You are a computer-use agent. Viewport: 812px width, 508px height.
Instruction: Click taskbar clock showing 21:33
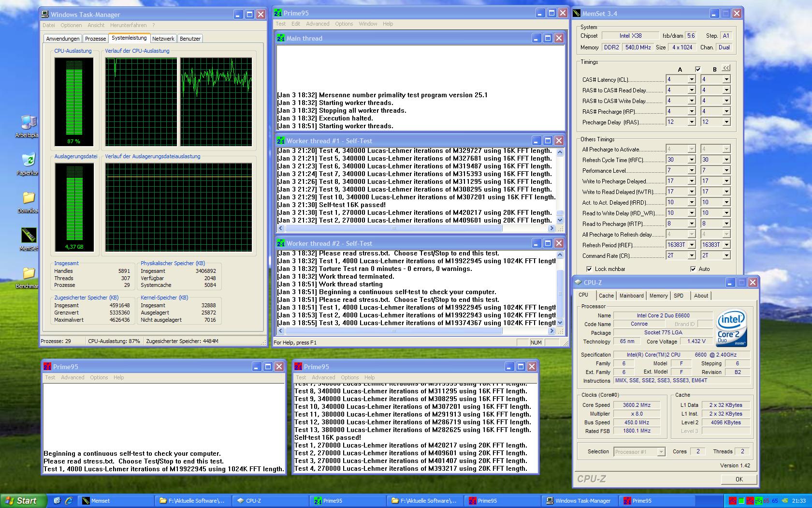[x=799, y=501]
